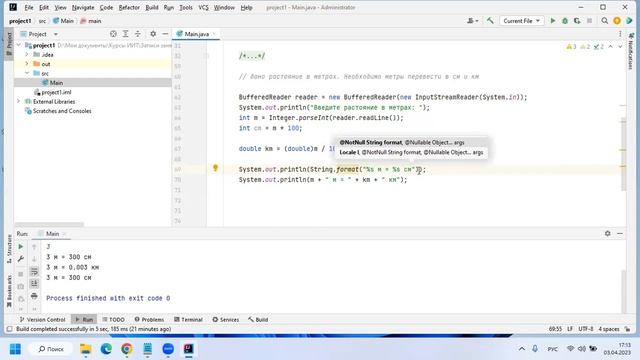Build the project with the hammer icon
This screenshot has height=360, width=640.
point(490,20)
